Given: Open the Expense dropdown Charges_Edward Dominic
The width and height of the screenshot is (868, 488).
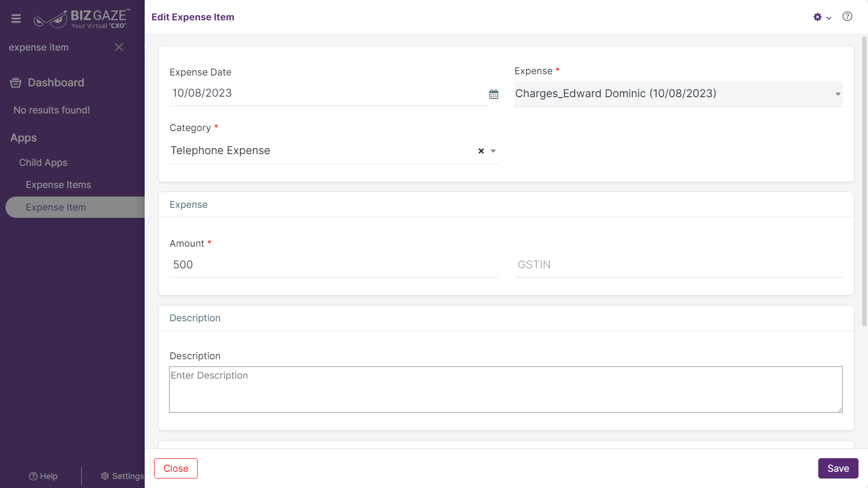Looking at the screenshot, I should click(x=678, y=94).
